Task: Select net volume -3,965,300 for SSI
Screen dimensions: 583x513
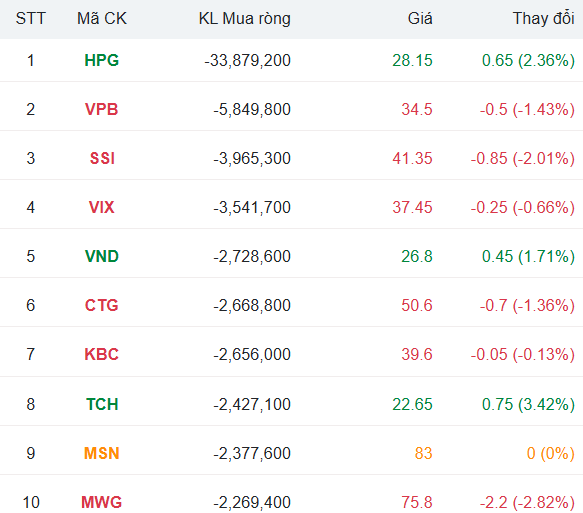Action: point(252,158)
